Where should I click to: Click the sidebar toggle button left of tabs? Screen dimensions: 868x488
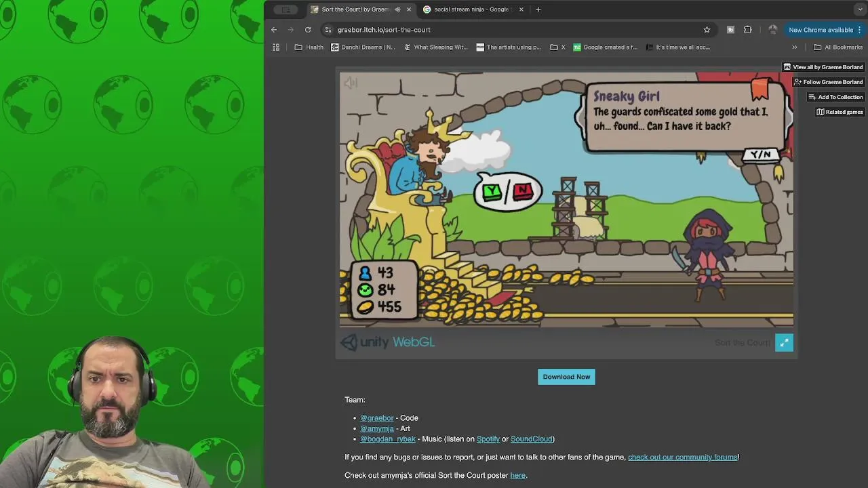pyautogui.click(x=285, y=9)
